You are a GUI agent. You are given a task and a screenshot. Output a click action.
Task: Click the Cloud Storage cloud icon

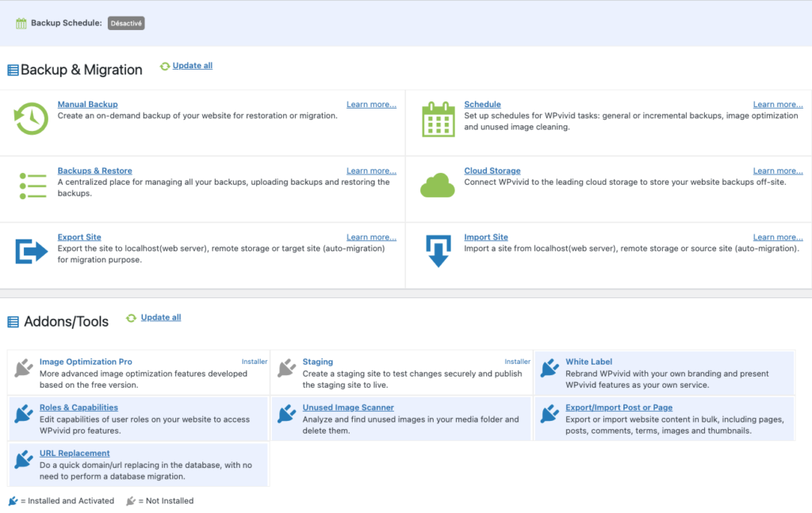pyautogui.click(x=437, y=186)
